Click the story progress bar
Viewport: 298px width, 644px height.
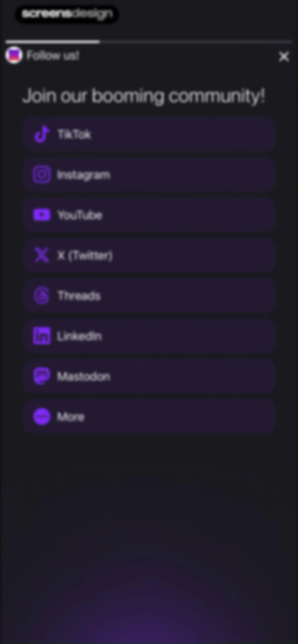tap(149, 42)
